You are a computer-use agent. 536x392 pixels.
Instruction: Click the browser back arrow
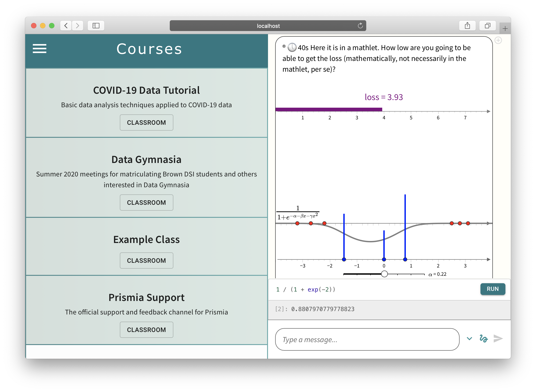[66, 26]
